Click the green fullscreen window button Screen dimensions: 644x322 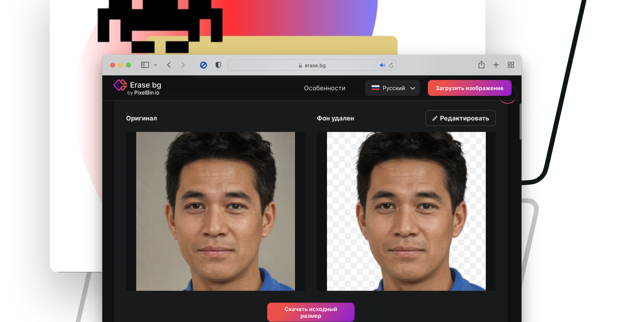tap(128, 65)
